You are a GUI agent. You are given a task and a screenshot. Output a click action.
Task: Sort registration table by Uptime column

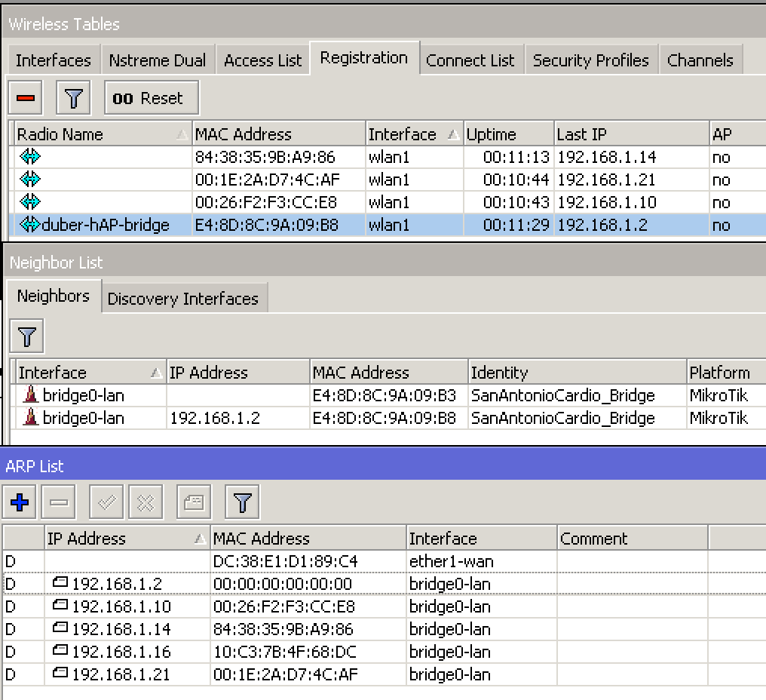[509, 134]
